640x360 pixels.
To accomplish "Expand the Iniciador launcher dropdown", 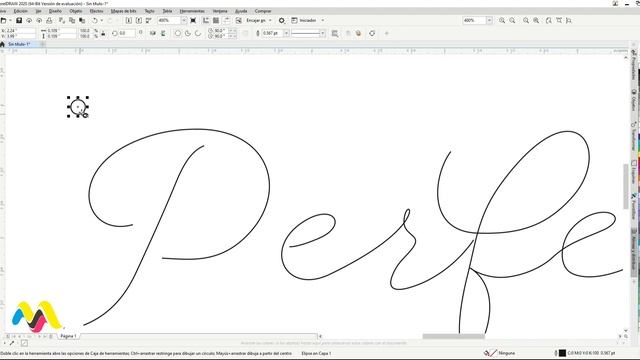I will click(322, 20).
